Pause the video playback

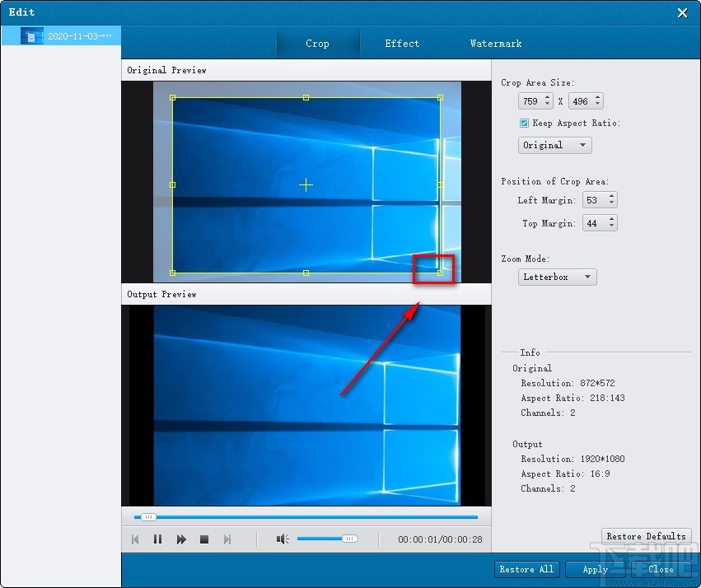[157, 539]
